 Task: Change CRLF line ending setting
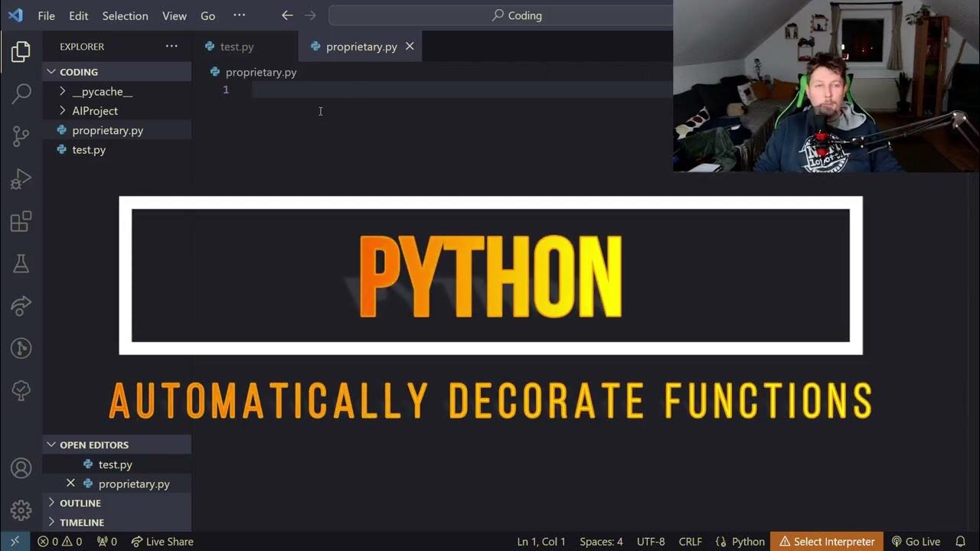[690, 541]
